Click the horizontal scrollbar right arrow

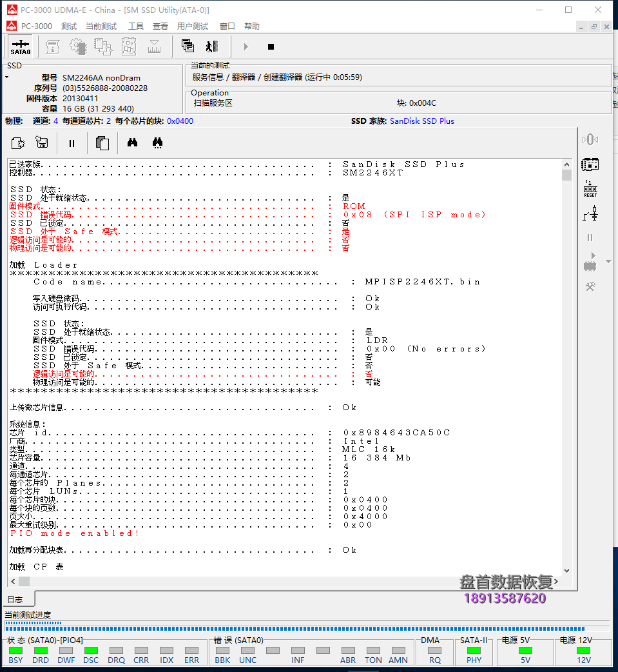(556, 581)
